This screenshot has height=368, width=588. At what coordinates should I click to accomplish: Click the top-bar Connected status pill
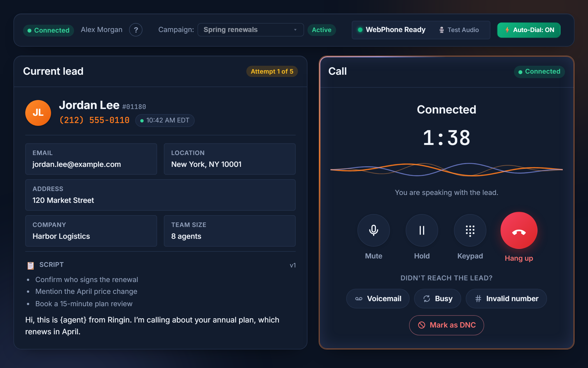(48, 30)
